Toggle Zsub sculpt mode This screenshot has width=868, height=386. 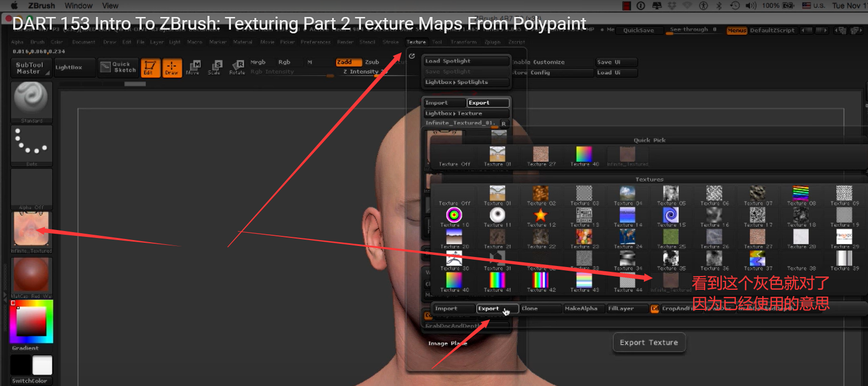click(372, 62)
